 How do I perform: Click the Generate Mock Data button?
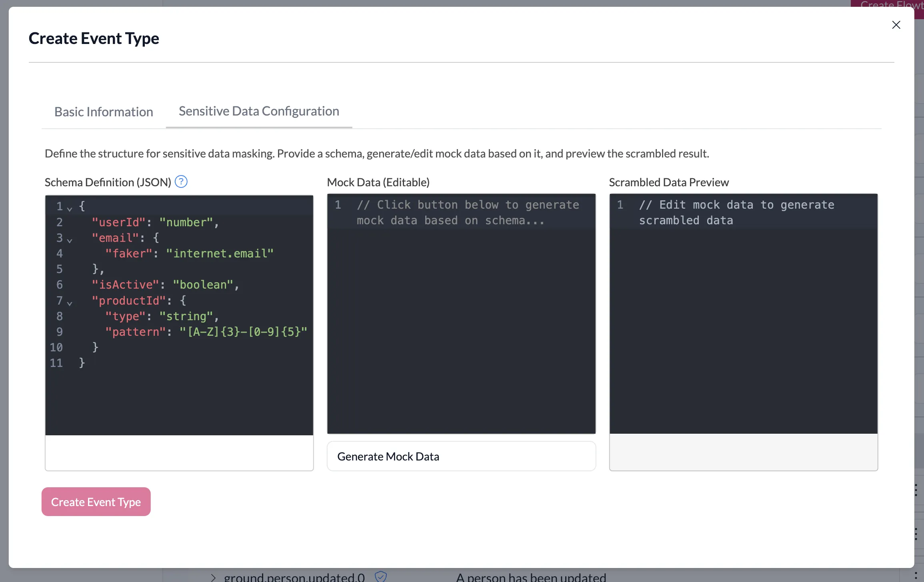pyautogui.click(x=461, y=456)
